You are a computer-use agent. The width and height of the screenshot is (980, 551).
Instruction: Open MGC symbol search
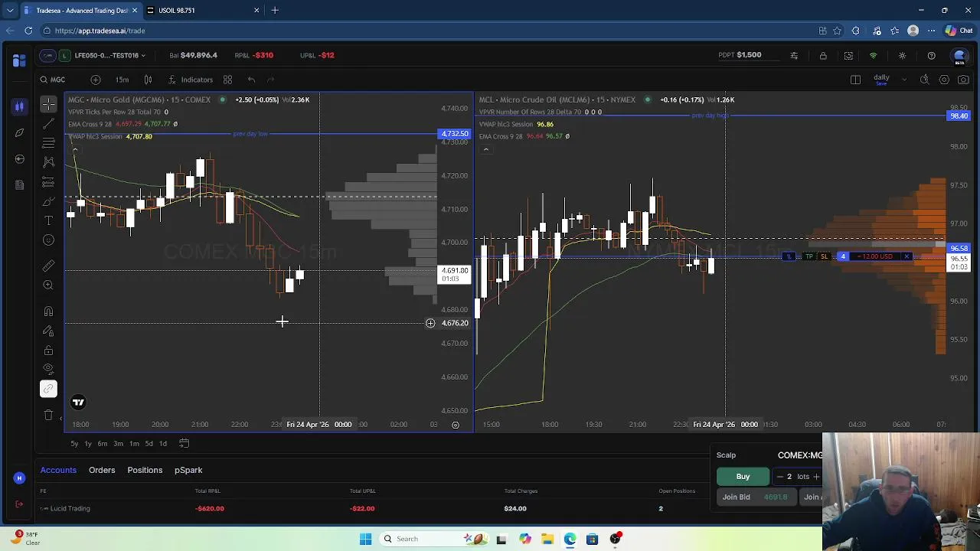coord(53,80)
